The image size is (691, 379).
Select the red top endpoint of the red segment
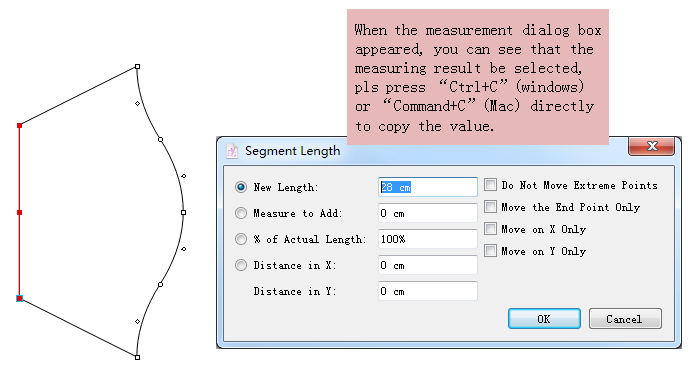pyautogui.click(x=19, y=126)
